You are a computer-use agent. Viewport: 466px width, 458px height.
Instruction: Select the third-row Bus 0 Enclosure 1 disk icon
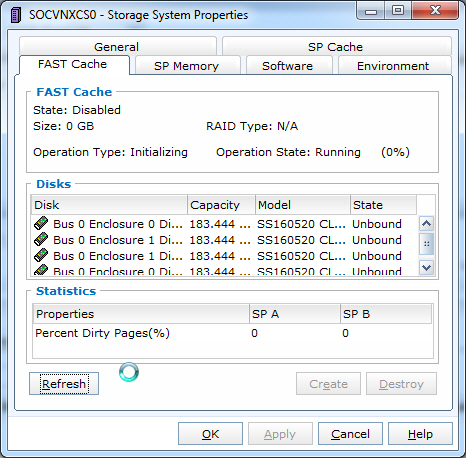tap(41, 255)
